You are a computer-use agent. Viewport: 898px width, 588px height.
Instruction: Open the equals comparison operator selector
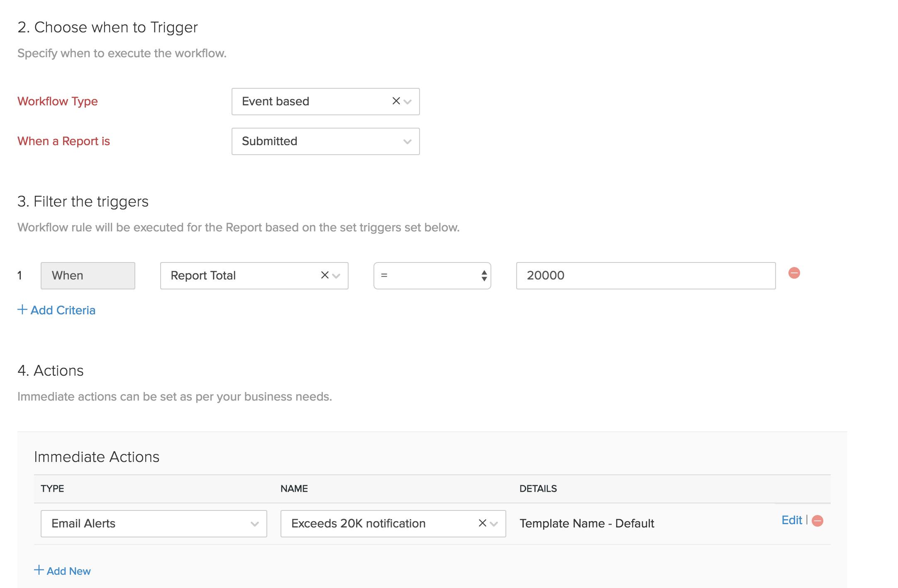[432, 276]
